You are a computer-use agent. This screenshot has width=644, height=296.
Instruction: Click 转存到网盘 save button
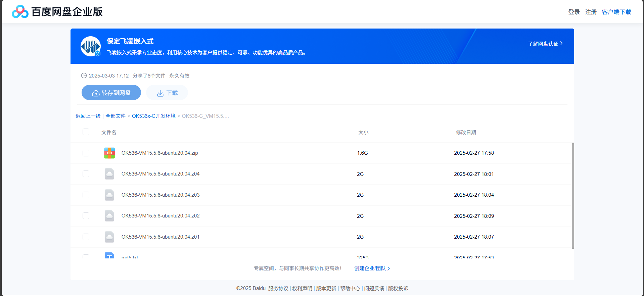pyautogui.click(x=111, y=93)
